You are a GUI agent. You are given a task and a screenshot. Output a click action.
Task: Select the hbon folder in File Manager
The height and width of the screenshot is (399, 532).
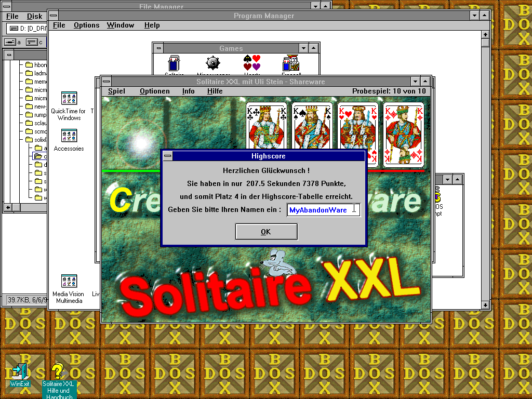pos(36,65)
